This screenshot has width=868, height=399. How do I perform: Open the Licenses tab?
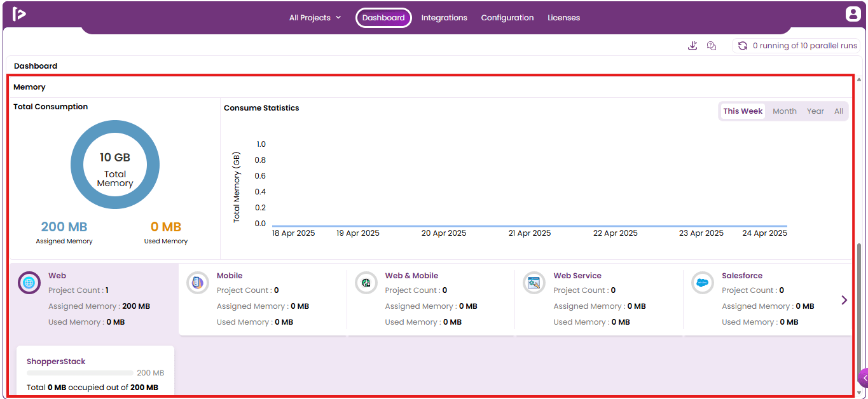(564, 18)
